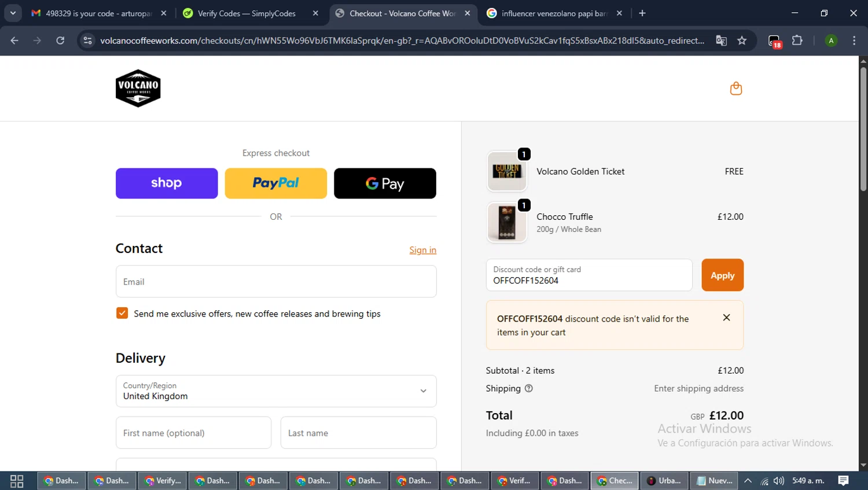Pay with the PayPal express button
Screen dimensions: 868x490
click(x=276, y=183)
